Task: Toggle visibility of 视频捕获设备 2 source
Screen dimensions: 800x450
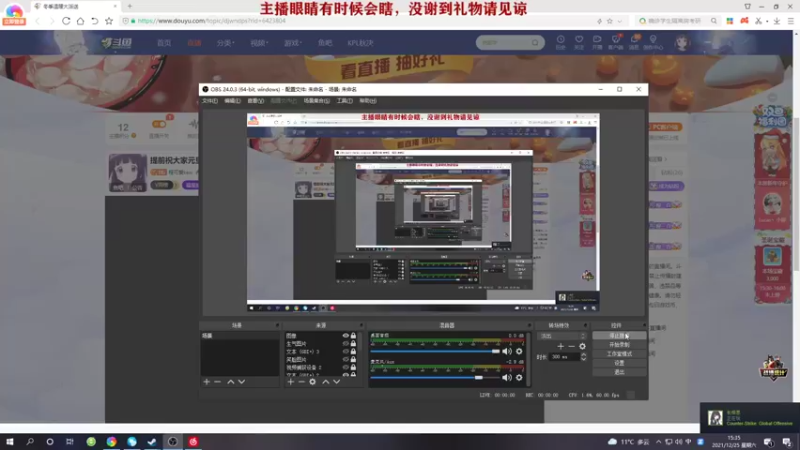Action: pyautogui.click(x=345, y=367)
